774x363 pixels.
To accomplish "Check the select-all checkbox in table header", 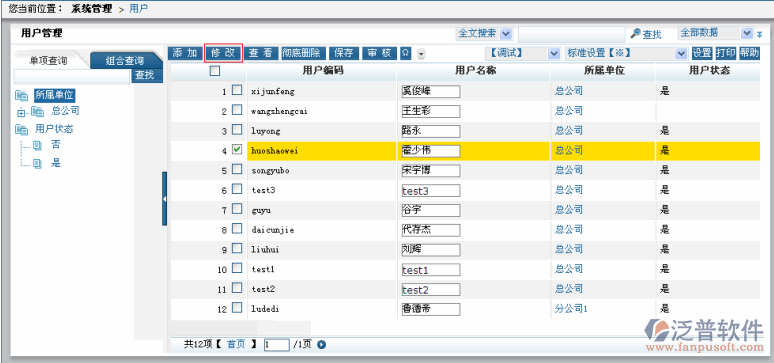I will click(215, 71).
